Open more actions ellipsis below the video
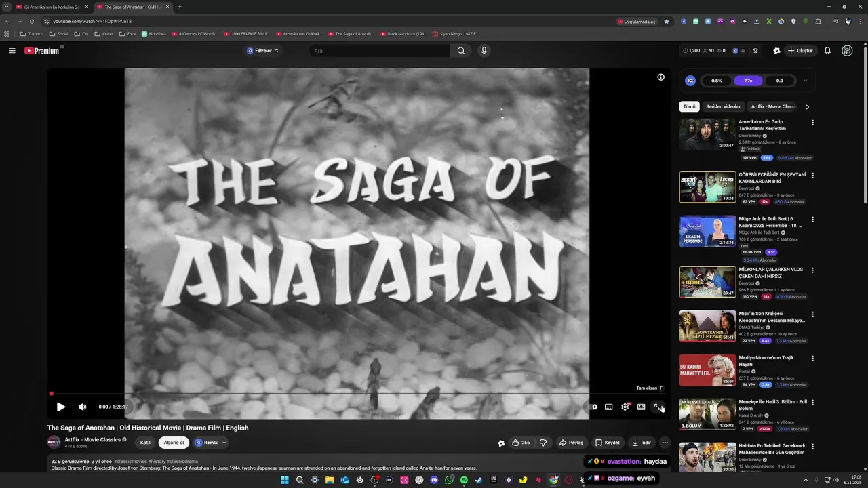 [x=665, y=443]
